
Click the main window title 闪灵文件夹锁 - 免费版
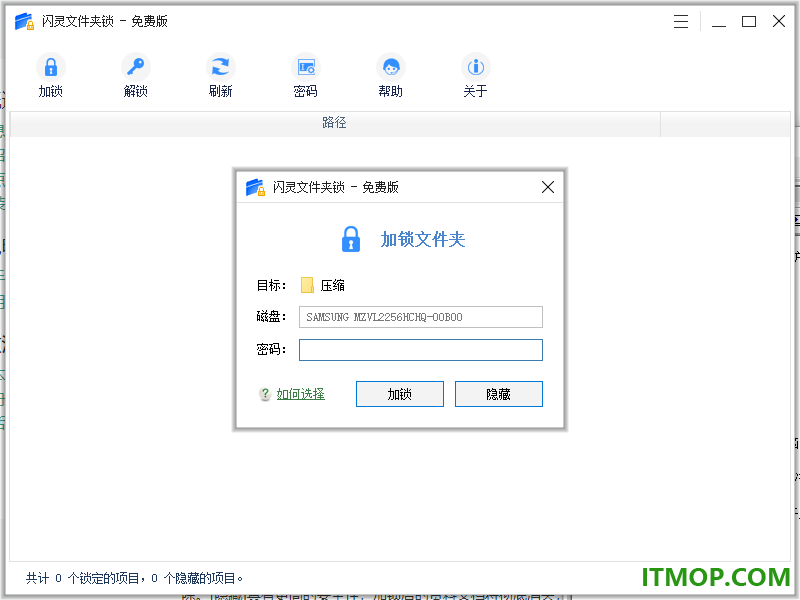(x=105, y=21)
